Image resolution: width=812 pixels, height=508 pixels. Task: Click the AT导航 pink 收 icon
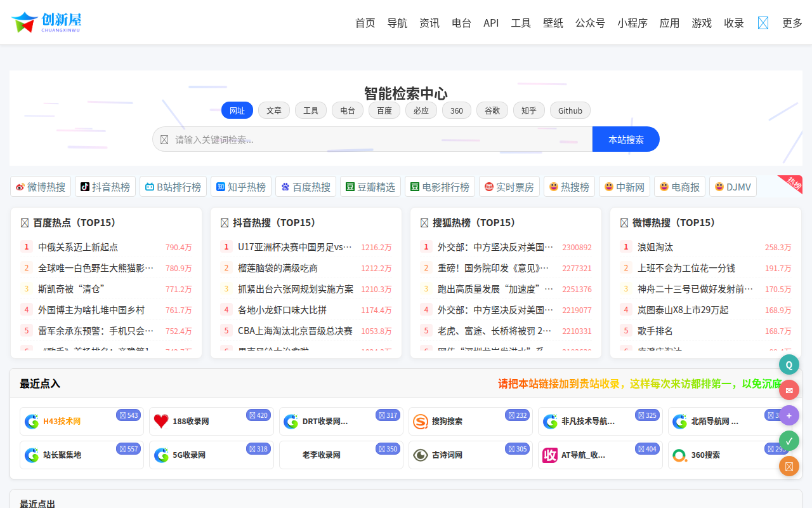pyautogui.click(x=550, y=455)
